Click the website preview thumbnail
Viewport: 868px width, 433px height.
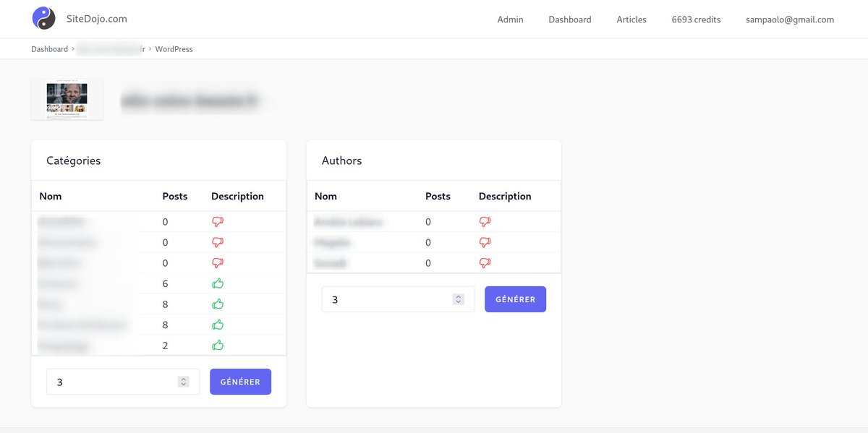pyautogui.click(x=67, y=99)
